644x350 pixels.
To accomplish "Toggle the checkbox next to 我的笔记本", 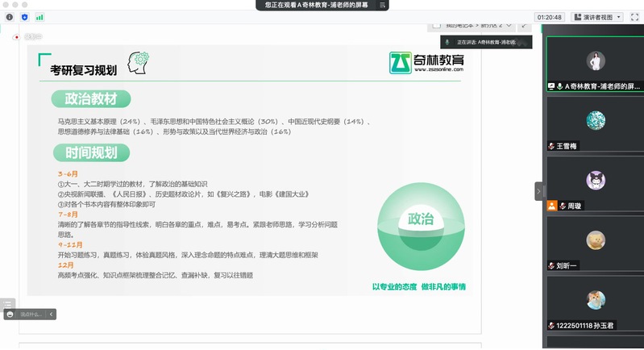I will click(438, 25).
